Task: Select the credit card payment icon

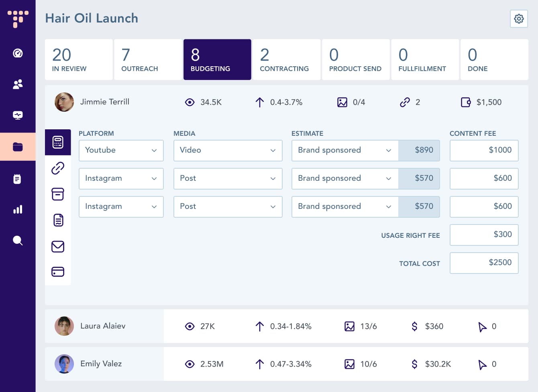Action: (58, 272)
